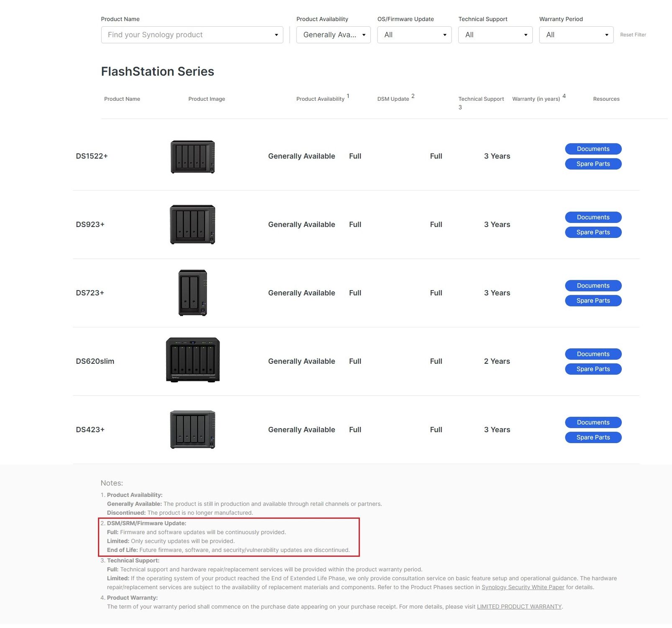Open the Product Name search dropdown
672x628 pixels.
click(x=192, y=35)
